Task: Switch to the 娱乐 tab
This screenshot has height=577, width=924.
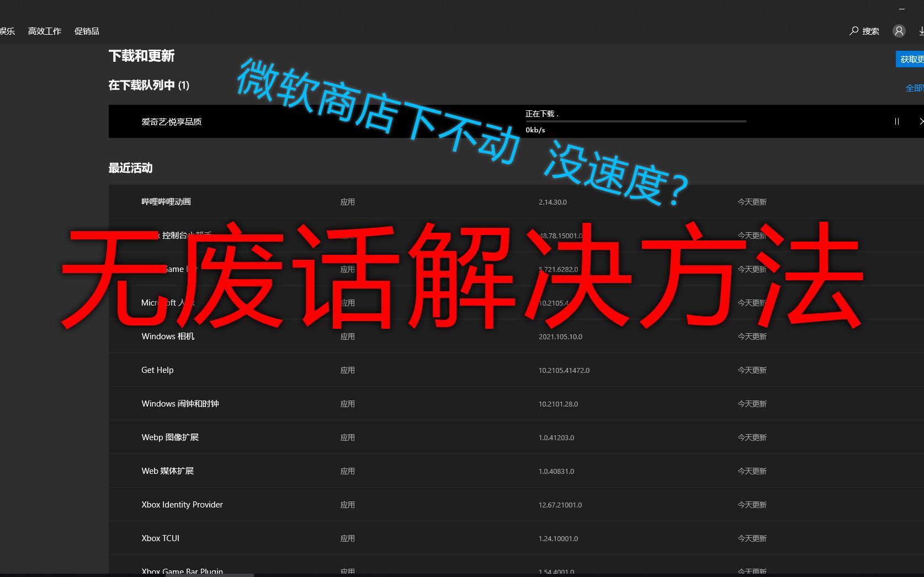Action: pyautogui.click(x=8, y=31)
